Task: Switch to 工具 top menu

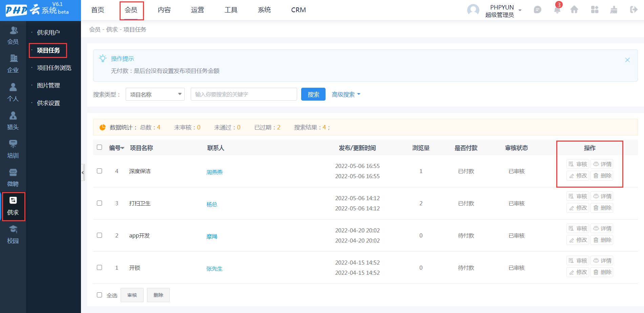Action: coord(231,10)
